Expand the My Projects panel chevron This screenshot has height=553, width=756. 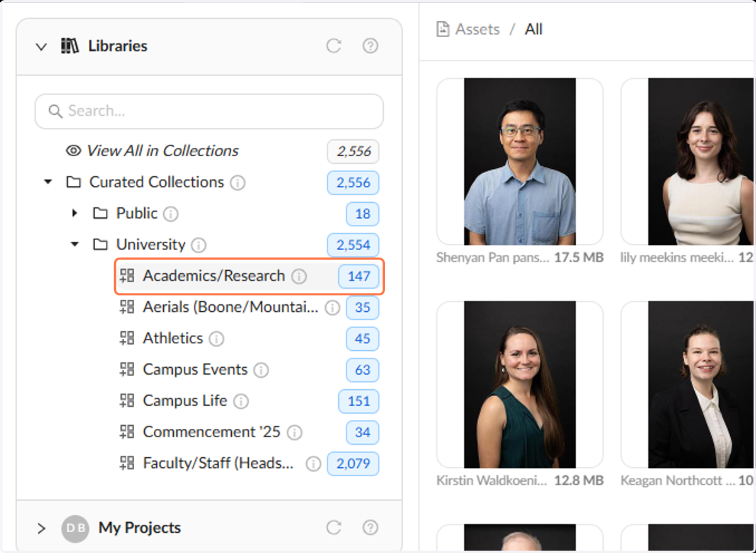click(42, 528)
